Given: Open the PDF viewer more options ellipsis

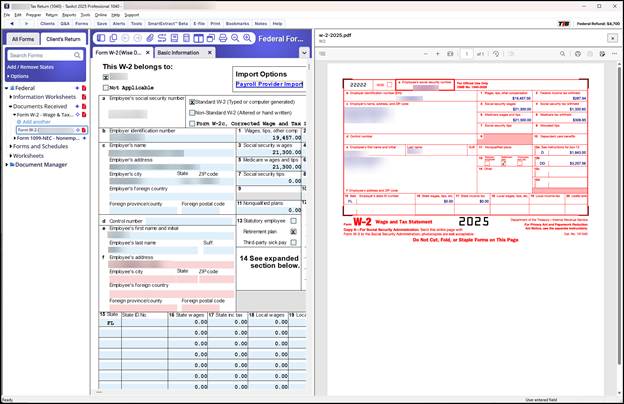Looking at the screenshot, I should pyautogui.click(x=614, y=54).
